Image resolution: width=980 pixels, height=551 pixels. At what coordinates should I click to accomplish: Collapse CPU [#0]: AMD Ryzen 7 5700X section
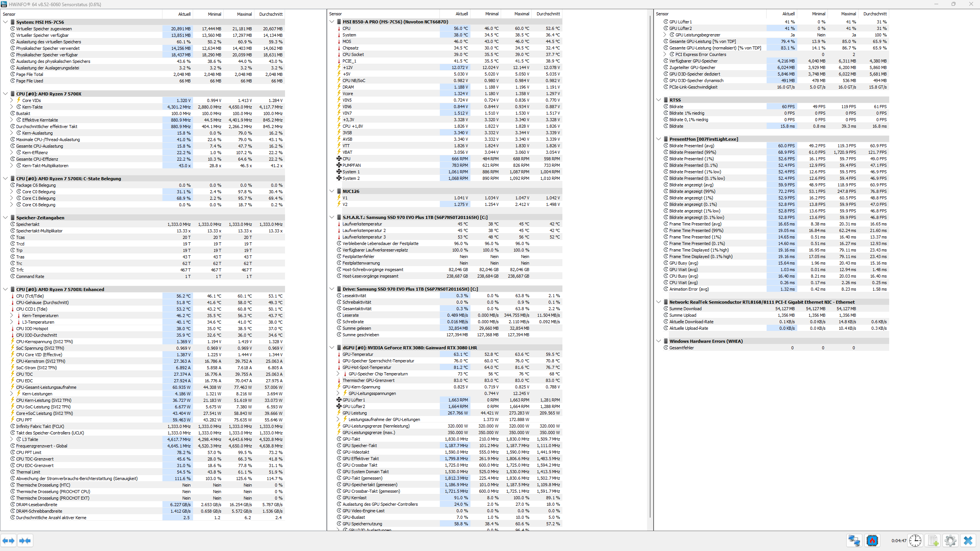tap(5, 94)
